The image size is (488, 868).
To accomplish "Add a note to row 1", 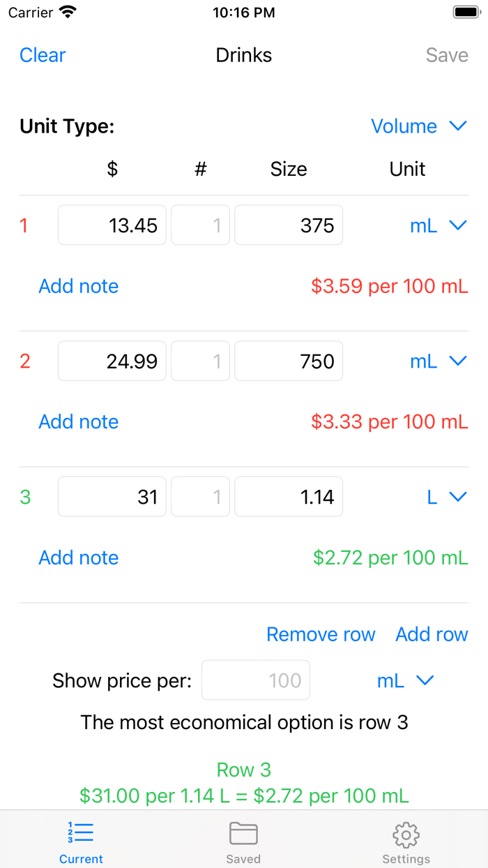I will (78, 286).
